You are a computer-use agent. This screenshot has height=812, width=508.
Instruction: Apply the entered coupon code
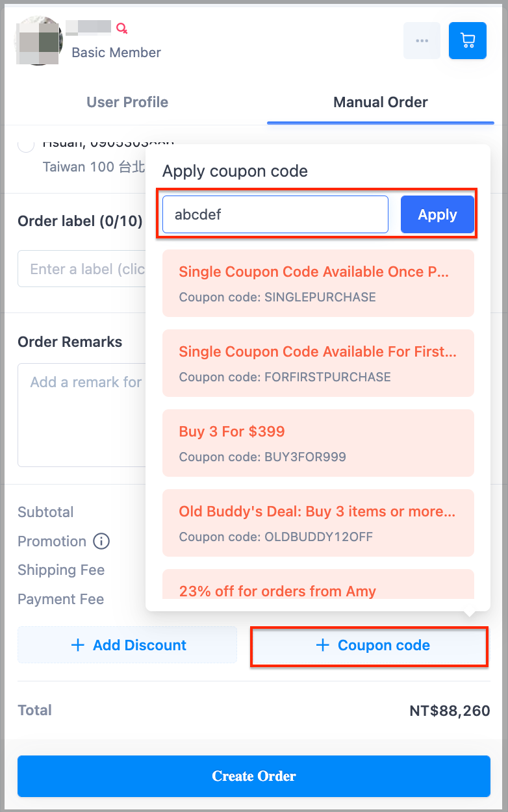438,214
